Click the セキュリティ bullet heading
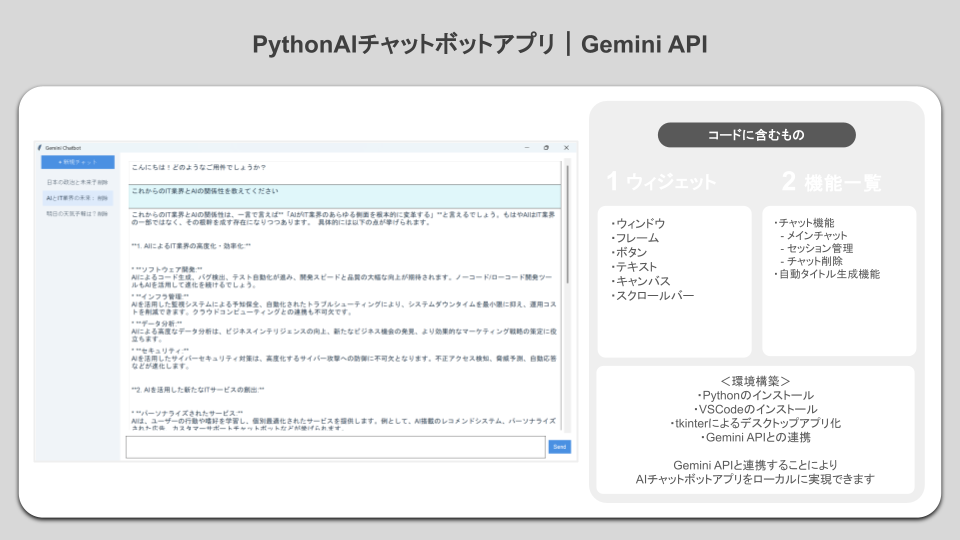 point(160,351)
